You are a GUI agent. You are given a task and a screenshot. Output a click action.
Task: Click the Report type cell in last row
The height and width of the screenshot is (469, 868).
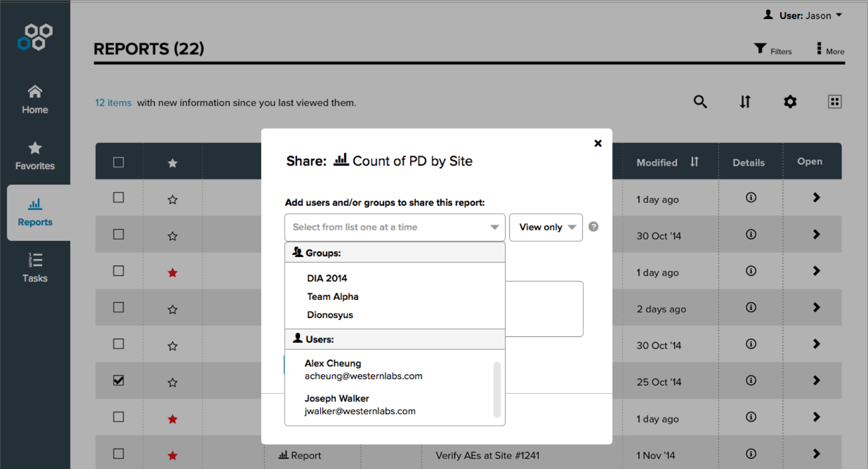300,456
